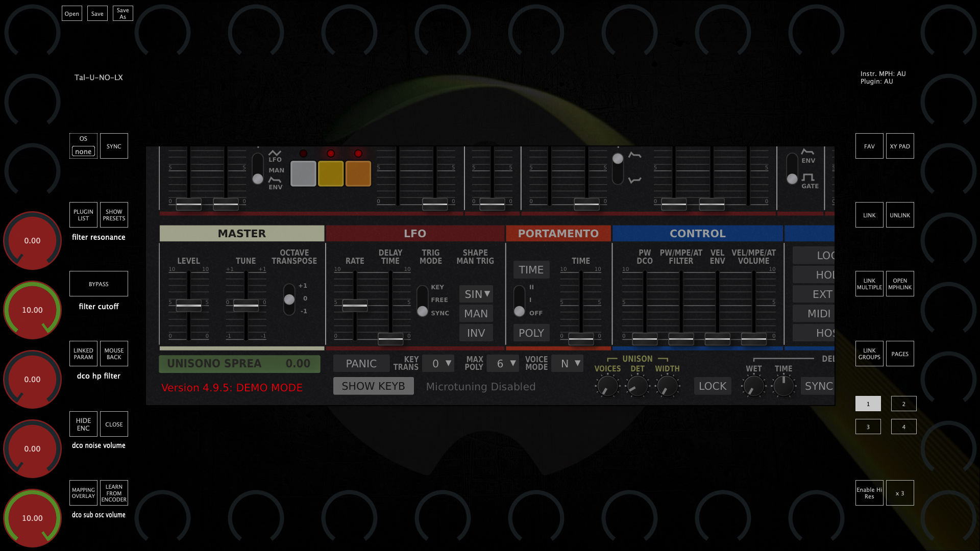Click the PANIC button
The height and width of the screenshot is (551, 980).
tap(361, 364)
